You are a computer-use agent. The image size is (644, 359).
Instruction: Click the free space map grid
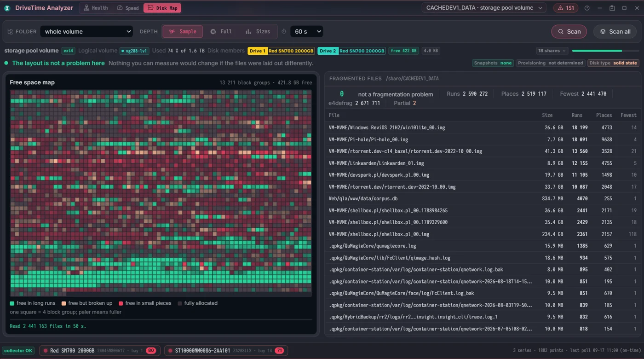point(161,193)
